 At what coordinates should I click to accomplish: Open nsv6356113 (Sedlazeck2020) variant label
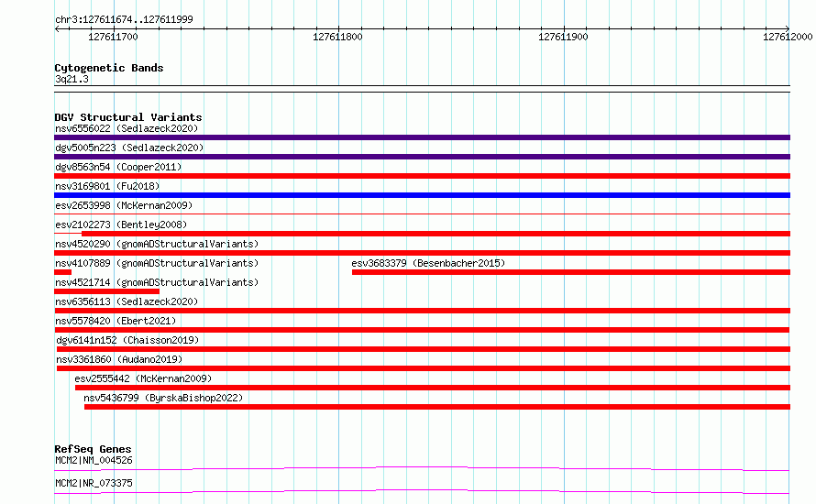pyautogui.click(x=127, y=301)
